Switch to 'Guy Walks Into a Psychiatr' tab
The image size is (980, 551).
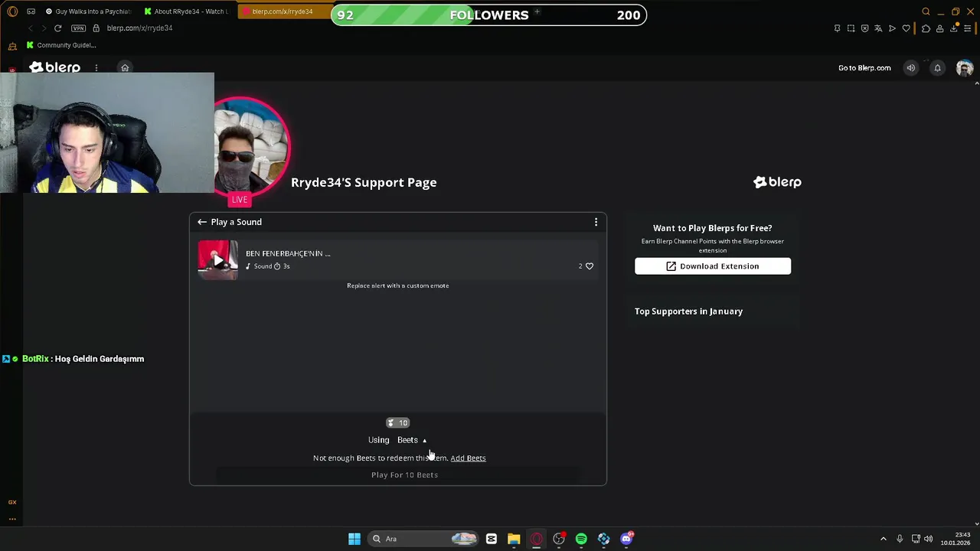[x=88, y=11]
